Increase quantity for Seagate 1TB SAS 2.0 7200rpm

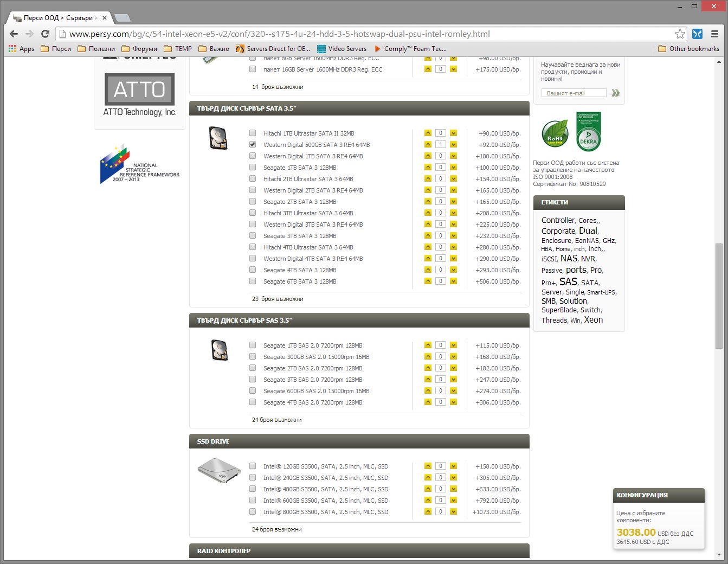pos(428,345)
